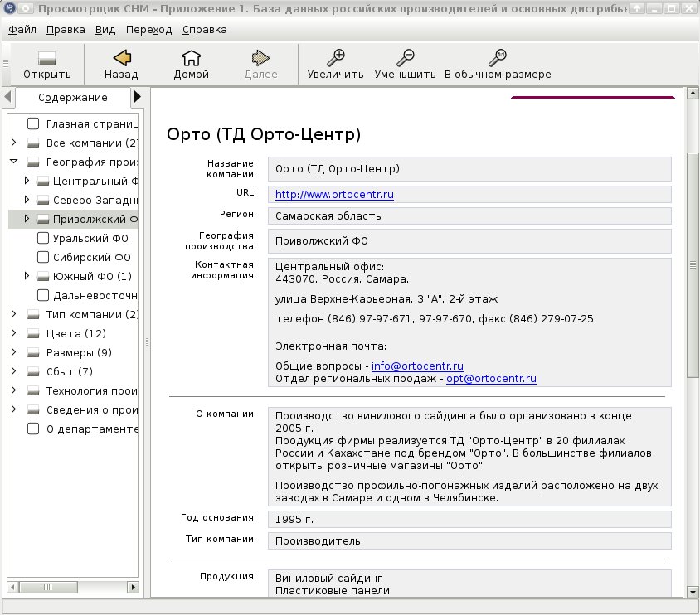Open the Файл menu

(22, 30)
